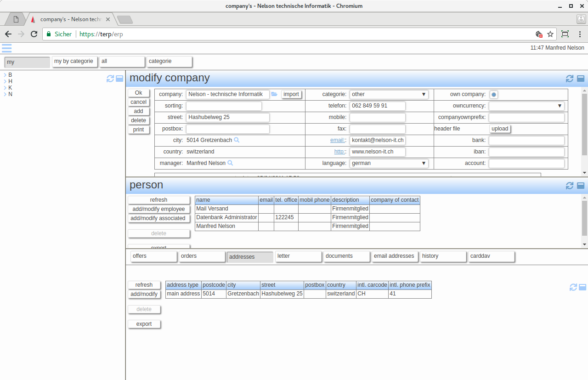The width and height of the screenshot is (588, 380).
Task: Click the bookmark star in the address bar
Action: (x=550, y=34)
